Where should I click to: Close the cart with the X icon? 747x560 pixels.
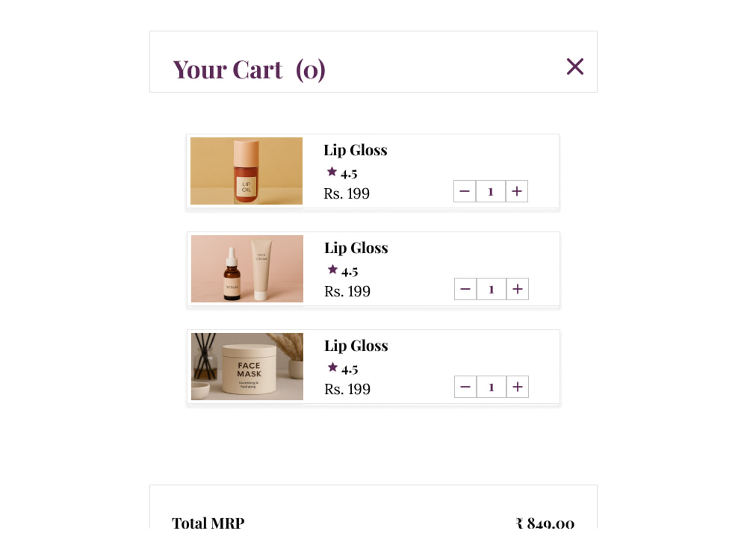click(575, 66)
